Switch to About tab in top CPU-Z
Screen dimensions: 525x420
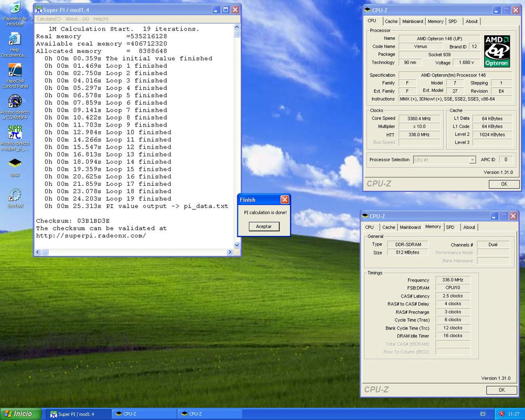471,22
